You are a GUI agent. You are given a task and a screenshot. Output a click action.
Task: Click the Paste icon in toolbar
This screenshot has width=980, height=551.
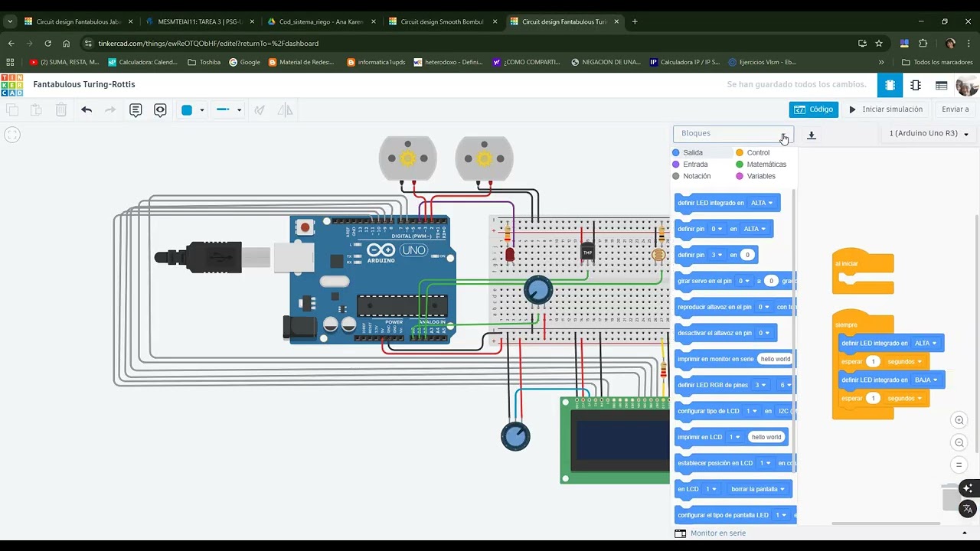[36, 110]
